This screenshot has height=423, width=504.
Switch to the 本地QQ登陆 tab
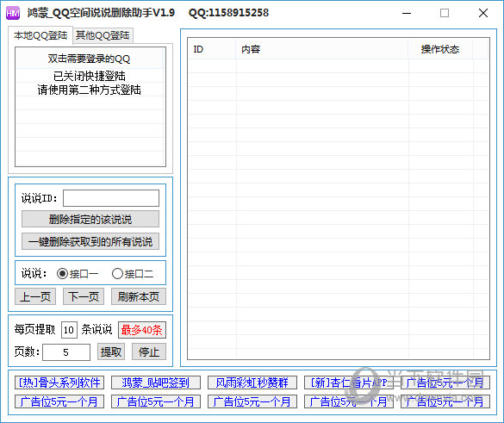pos(40,35)
